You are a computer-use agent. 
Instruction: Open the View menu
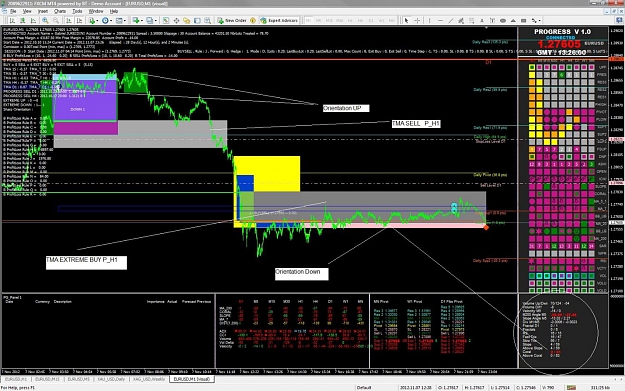(x=27, y=11)
